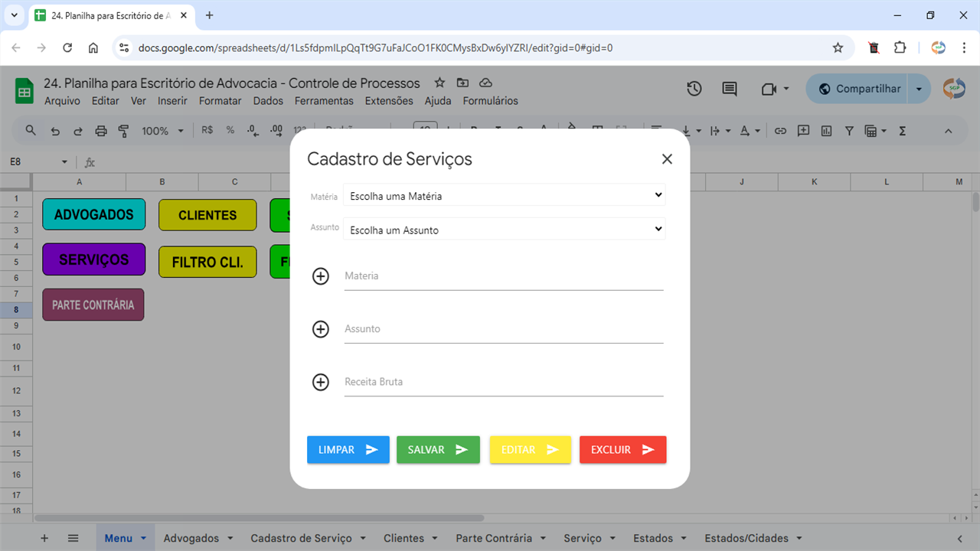
Task: Click the print icon in toolbar
Action: tap(101, 131)
